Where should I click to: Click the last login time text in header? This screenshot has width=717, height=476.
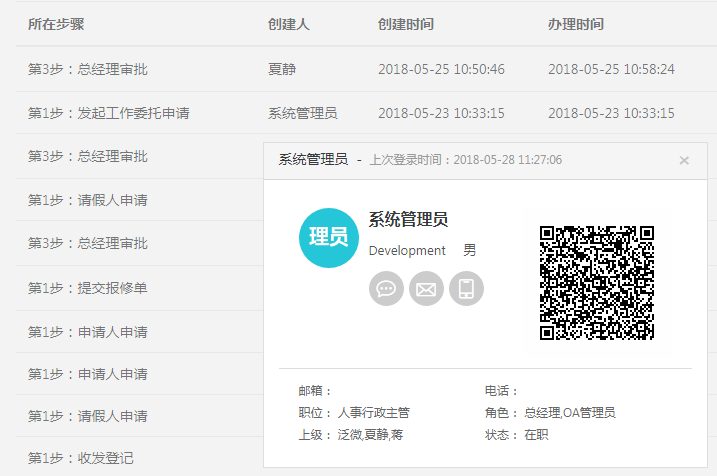[x=466, y=160]
